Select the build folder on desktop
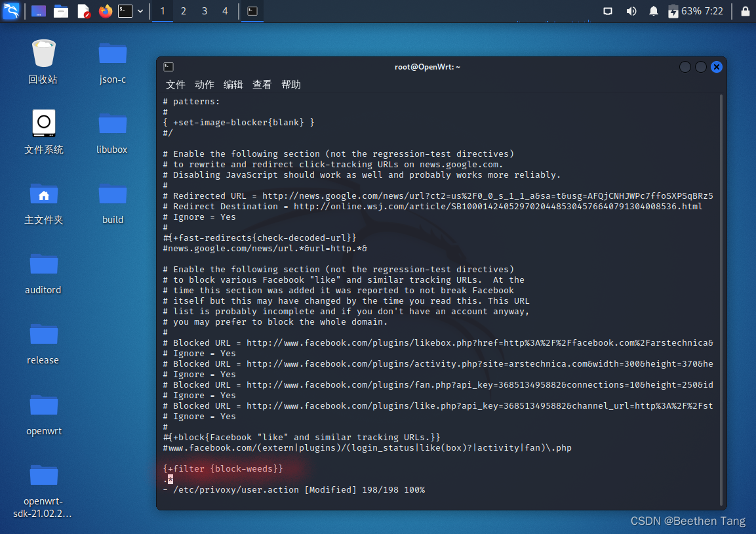Image resolution: width=756 pixels, height=534 pixels. coord(112,203)
